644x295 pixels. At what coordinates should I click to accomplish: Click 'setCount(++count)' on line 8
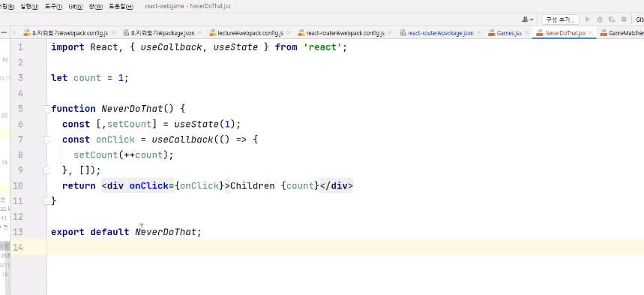(121, 155)
